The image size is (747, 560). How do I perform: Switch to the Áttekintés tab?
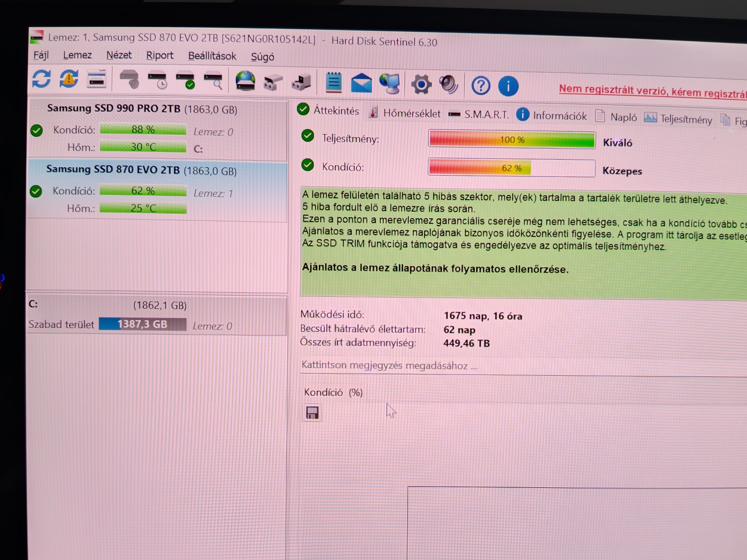pos(328,110)
